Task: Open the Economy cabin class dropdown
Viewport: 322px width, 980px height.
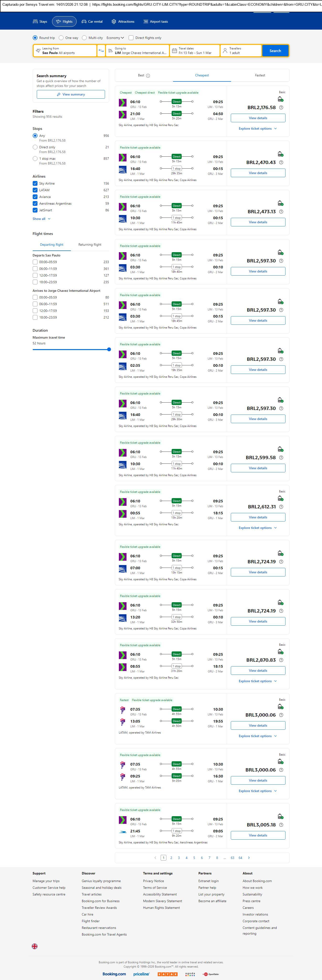Action: (x=115, y=38)
